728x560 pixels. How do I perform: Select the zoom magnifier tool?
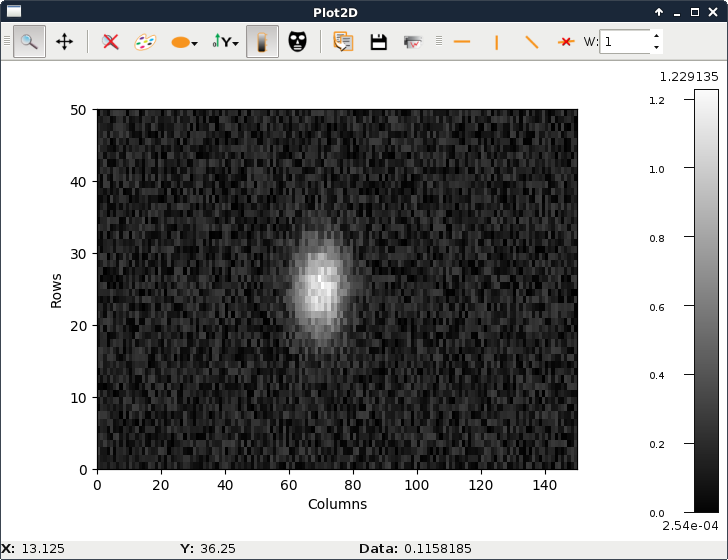(x=30, y=42)
